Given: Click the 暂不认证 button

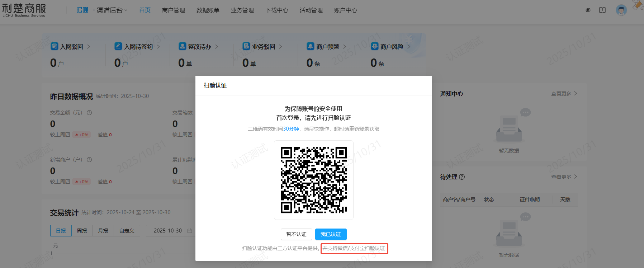Looking at the screenshot, I should point(296,234).
